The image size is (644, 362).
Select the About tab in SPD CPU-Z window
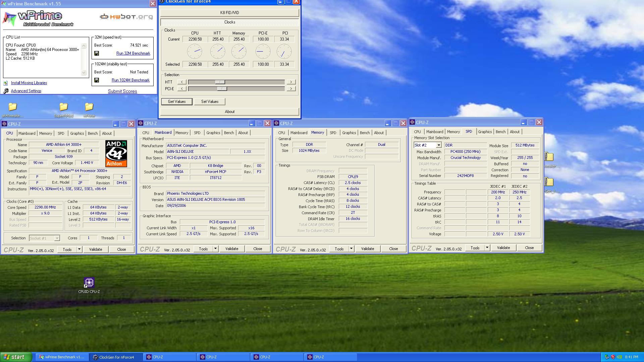(515, 132)
